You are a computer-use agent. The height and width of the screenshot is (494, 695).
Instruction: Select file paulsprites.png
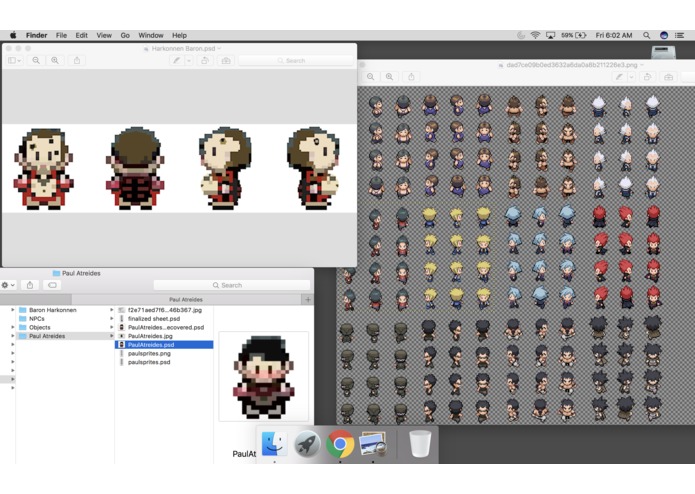coord(164,354)
